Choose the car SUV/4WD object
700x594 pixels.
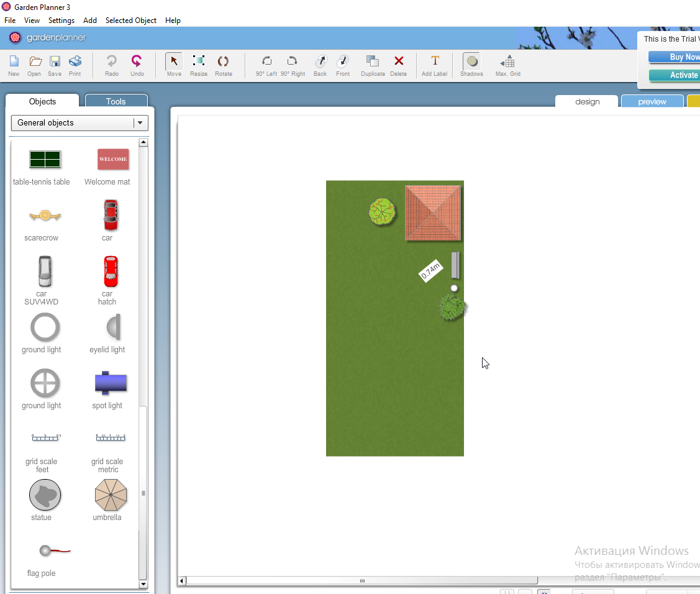[45, 271]
